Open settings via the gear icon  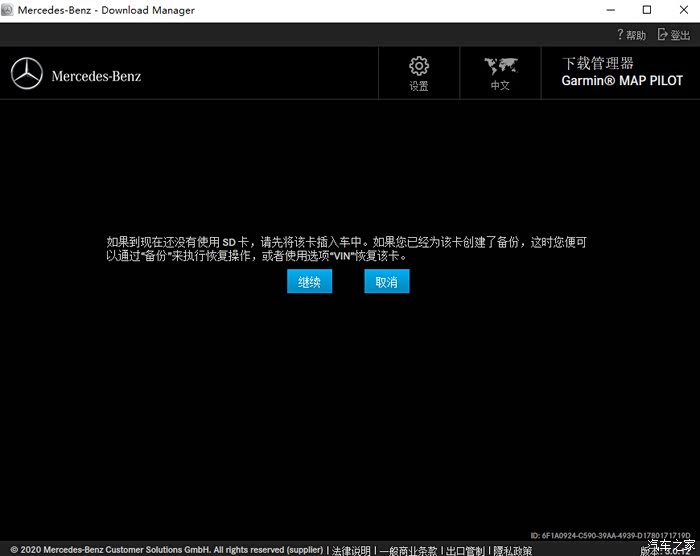pos(419,66)
